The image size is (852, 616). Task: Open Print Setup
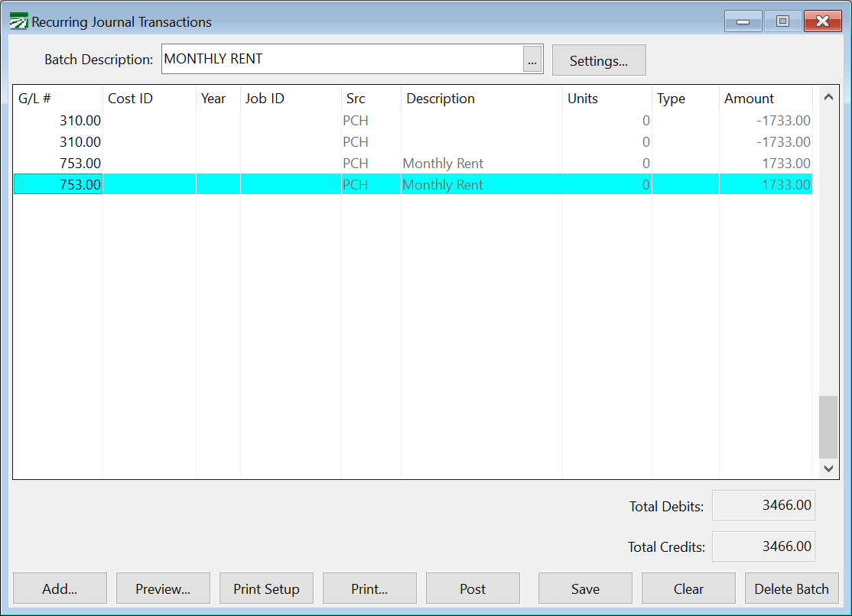(x=266, y=588)
